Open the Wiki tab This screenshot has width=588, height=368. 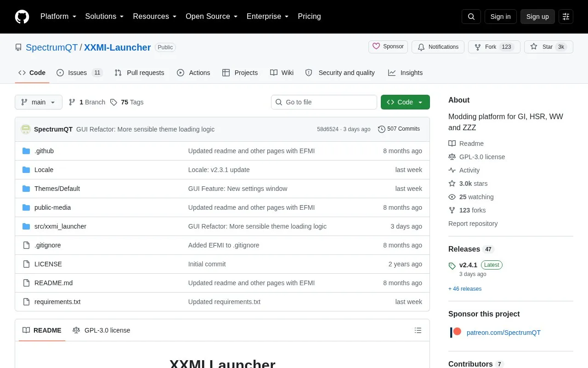pyautogui.click(x=282, y=73)
